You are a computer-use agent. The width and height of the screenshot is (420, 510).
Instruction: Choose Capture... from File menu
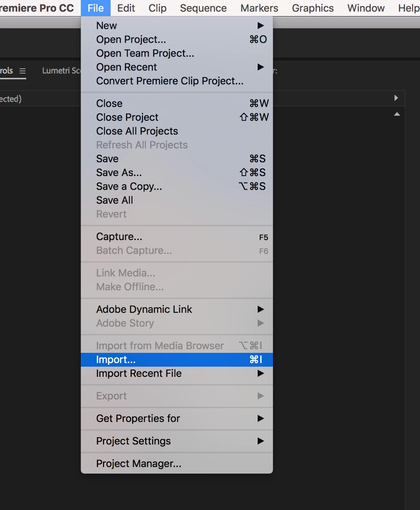coord(119,236)
